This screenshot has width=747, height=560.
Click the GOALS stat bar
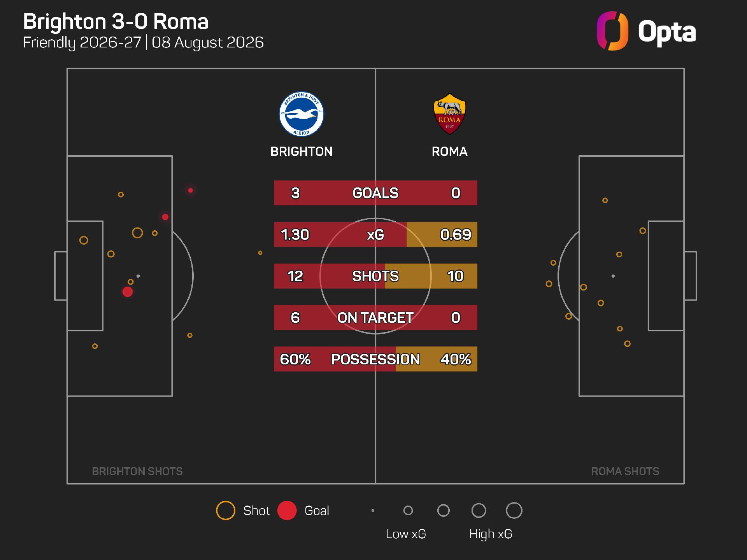pyautogui.click(x=375, y=193)
